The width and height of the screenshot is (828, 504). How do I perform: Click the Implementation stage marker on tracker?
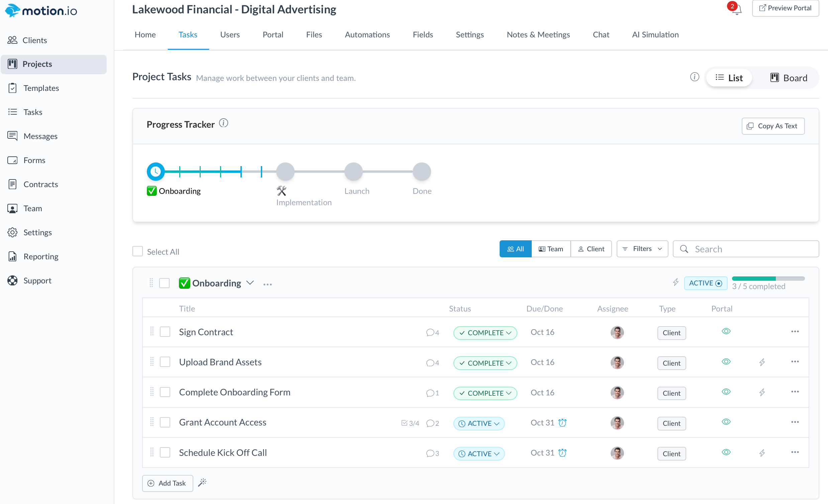pyautogui.click(x=285, y=171)
